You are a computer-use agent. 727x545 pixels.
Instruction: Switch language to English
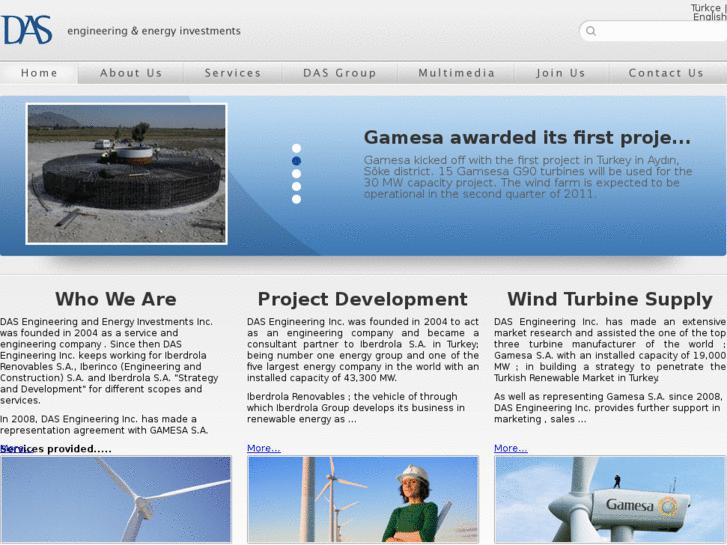pos(710,17)
